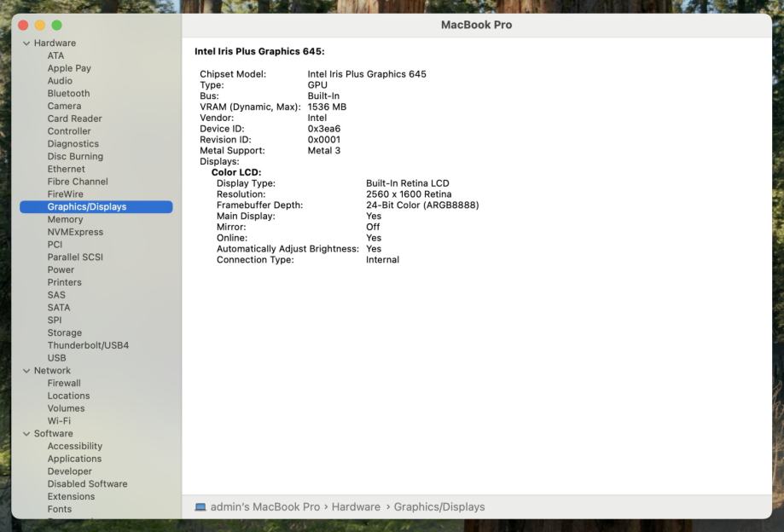Image resolution: width=784 pixels, height=532 pixels.
Task: Select Volumes under Network
Action: click(66, 408)
